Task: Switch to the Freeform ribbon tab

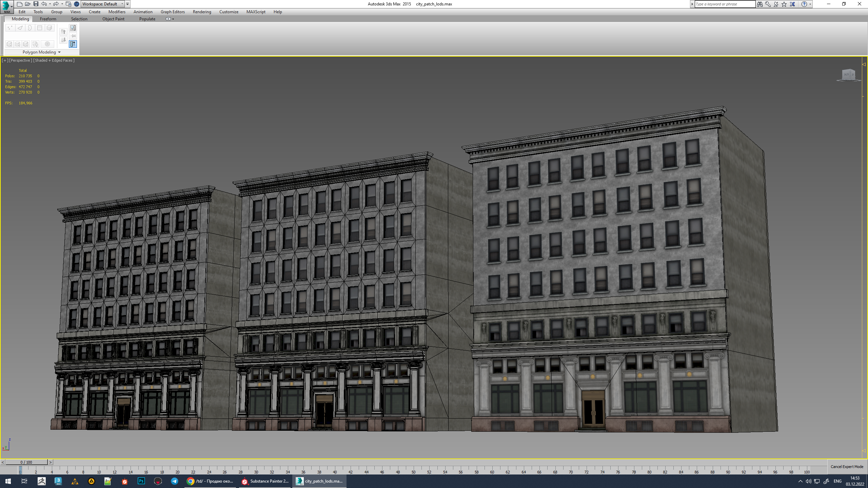Action: tap(48, 19)
